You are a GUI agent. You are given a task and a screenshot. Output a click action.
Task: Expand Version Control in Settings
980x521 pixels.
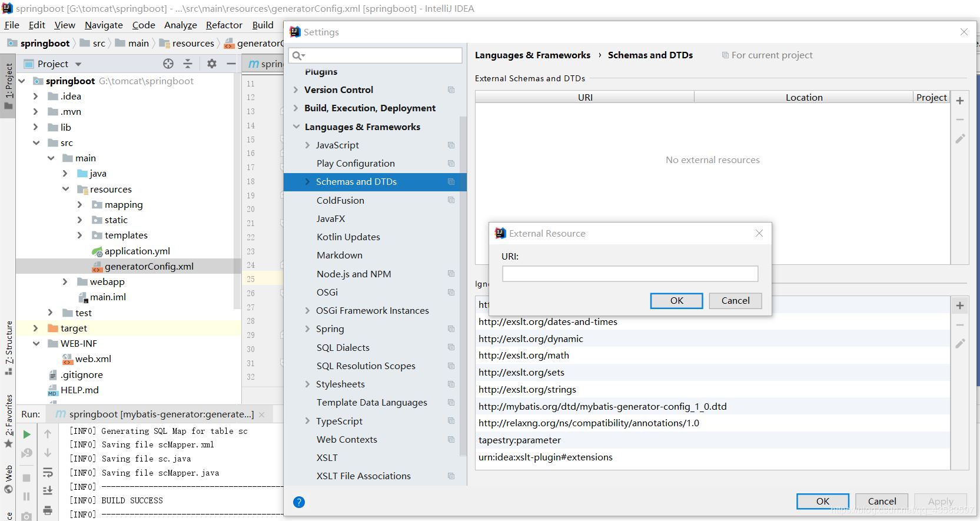pos(296,90)
